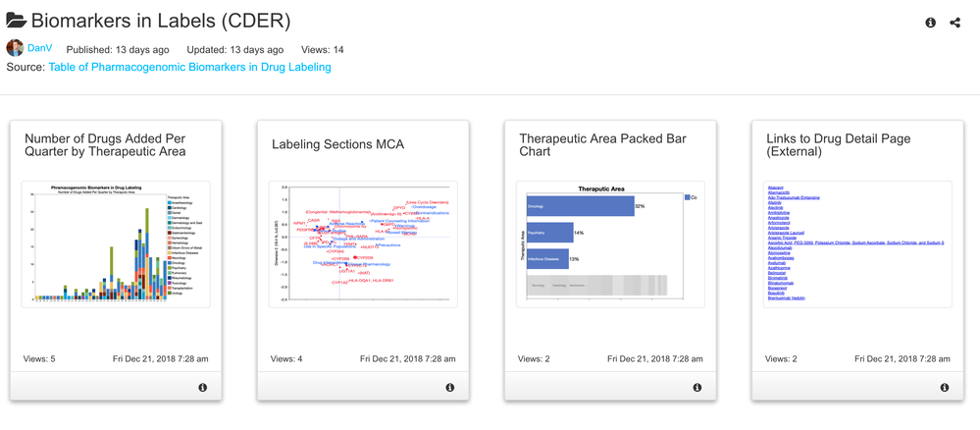Open the Brentuximab Vedotin drug link
This screenshot has height=430, width=980.
pyautogui.click(x=785, y=297)
